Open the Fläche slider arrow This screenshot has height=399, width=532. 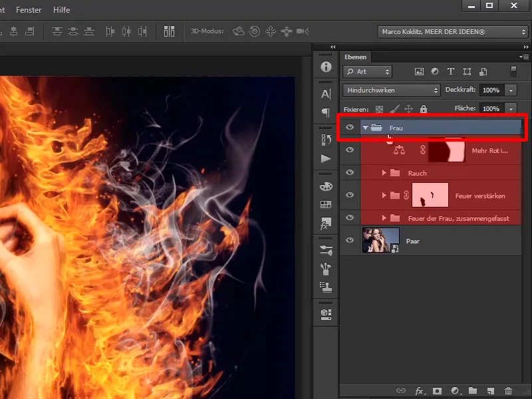511,108
